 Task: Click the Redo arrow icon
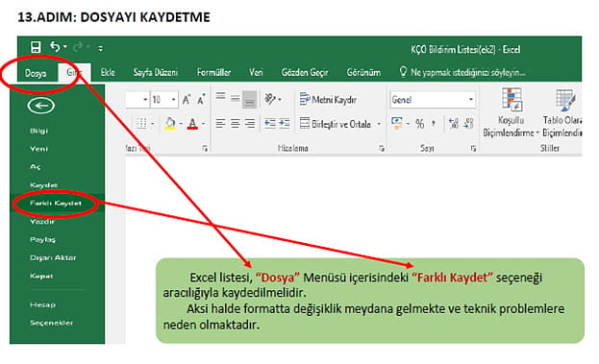click(x=78, y=47)
